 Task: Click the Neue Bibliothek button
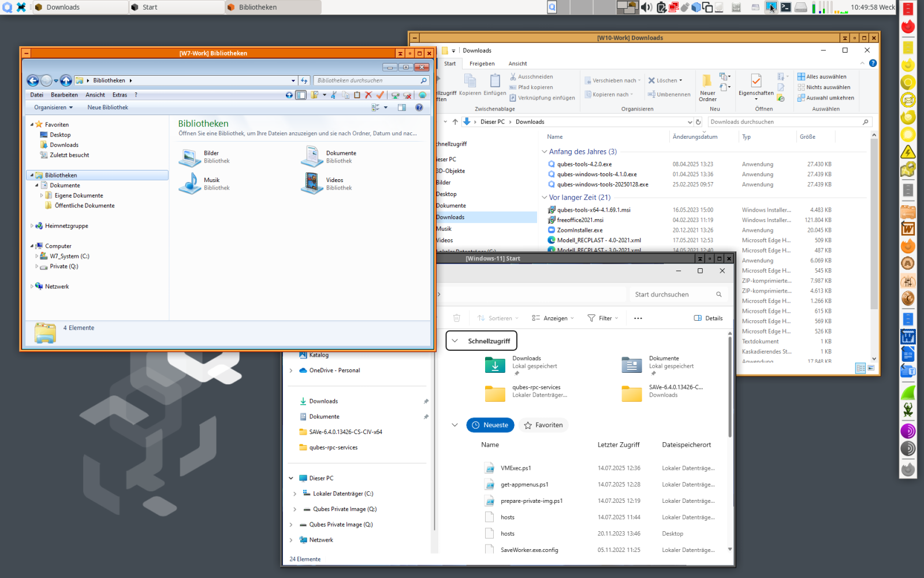[x=107, y=107]
